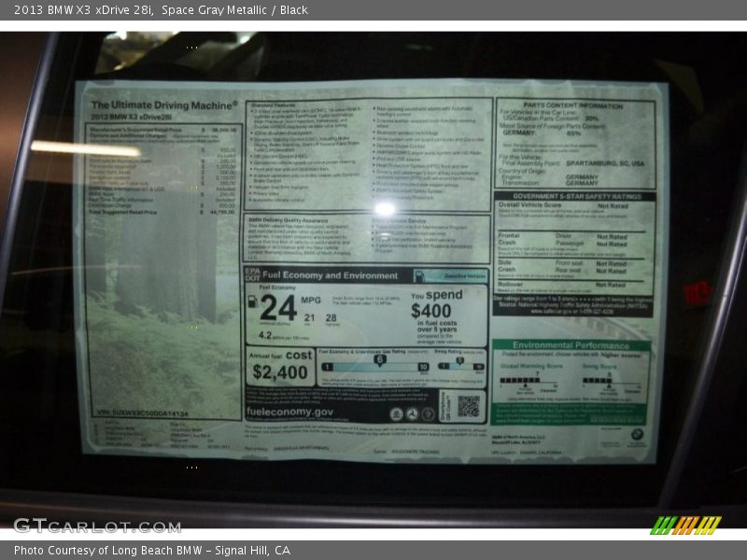
Task: Click the fuel economy rating marker showing 6
Action: click(x=380, y=360)
